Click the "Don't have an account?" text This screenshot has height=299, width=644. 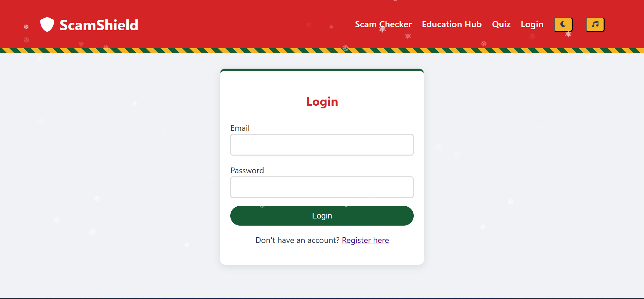point(297,240)
